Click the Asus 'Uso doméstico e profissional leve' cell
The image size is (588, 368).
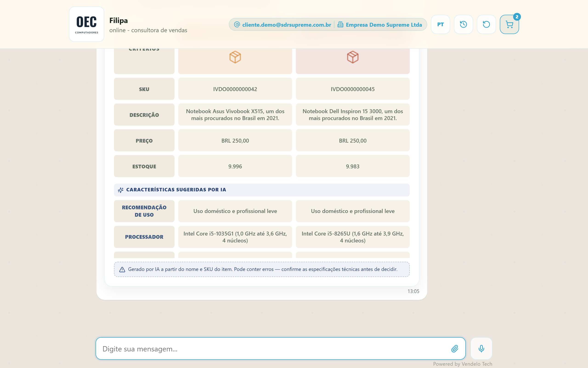coord(235,211)
